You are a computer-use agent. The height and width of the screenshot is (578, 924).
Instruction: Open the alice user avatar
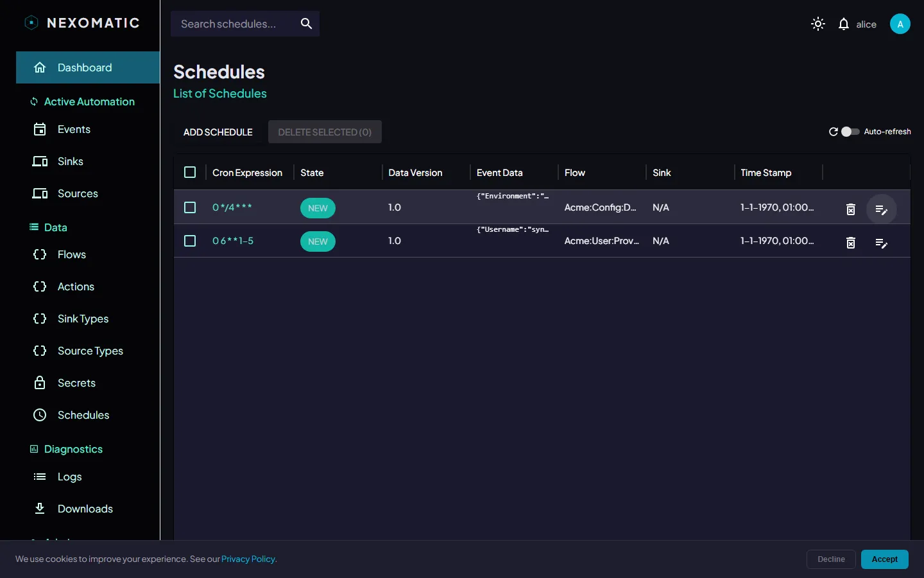[900, 24]
